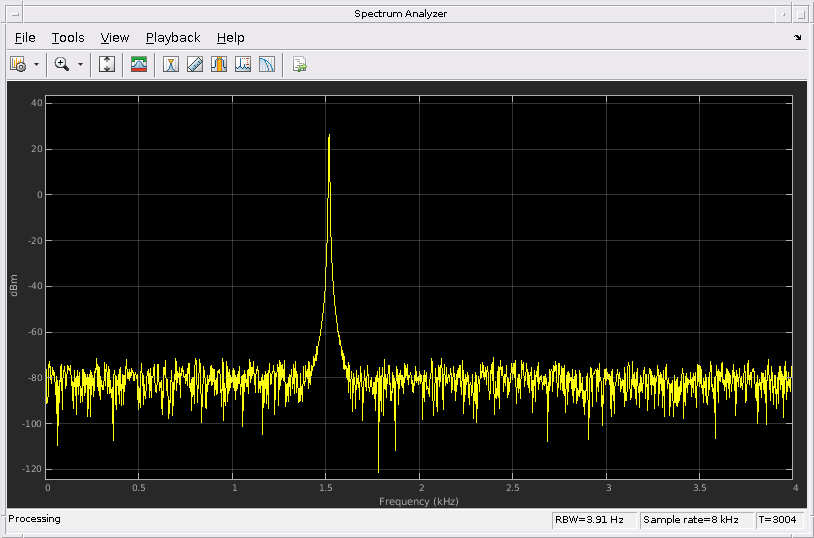Open the CCDF Measurements tool

(266, 64)
